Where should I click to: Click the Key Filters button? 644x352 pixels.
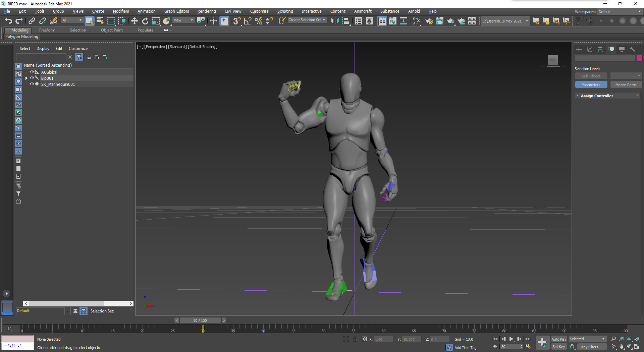(591, 347)
